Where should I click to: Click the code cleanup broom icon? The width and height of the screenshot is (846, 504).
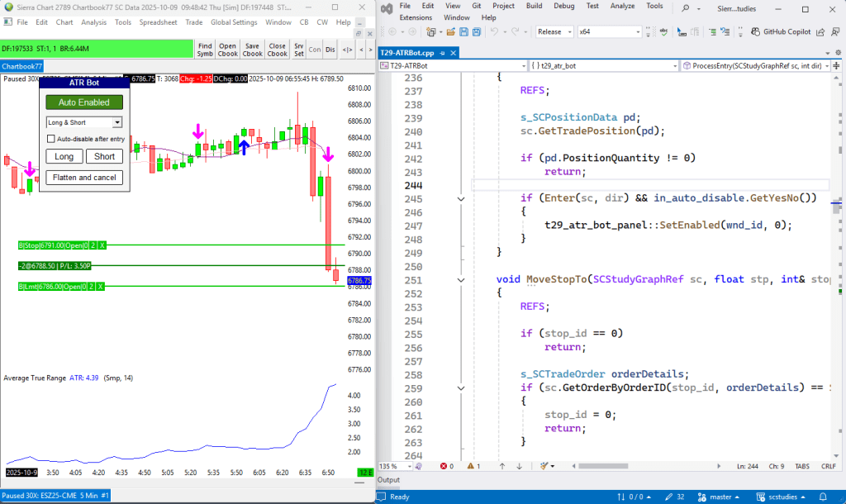[544, 466]
